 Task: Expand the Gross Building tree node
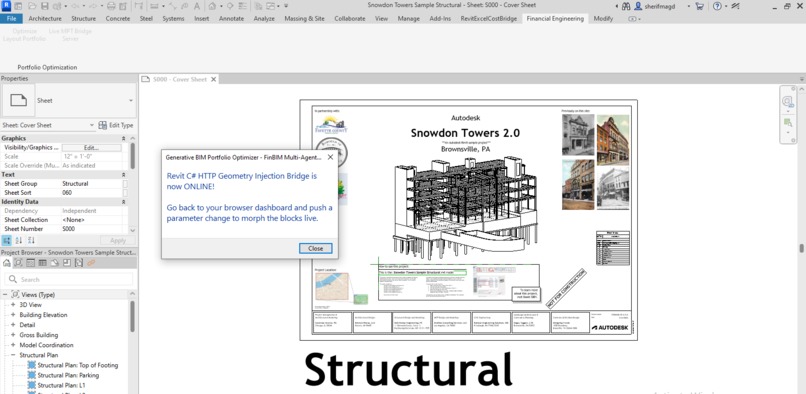pos(13,335)
